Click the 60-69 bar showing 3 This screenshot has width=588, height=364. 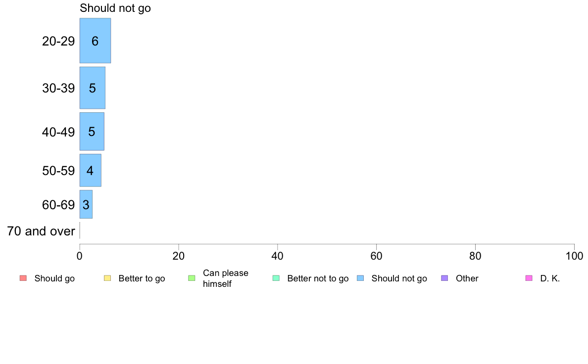click(86, 204)
